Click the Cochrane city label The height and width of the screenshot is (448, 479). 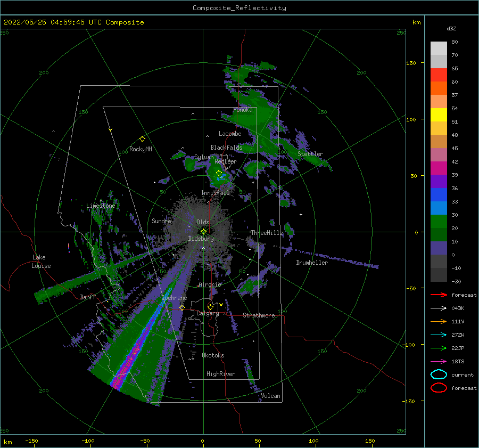174,298
